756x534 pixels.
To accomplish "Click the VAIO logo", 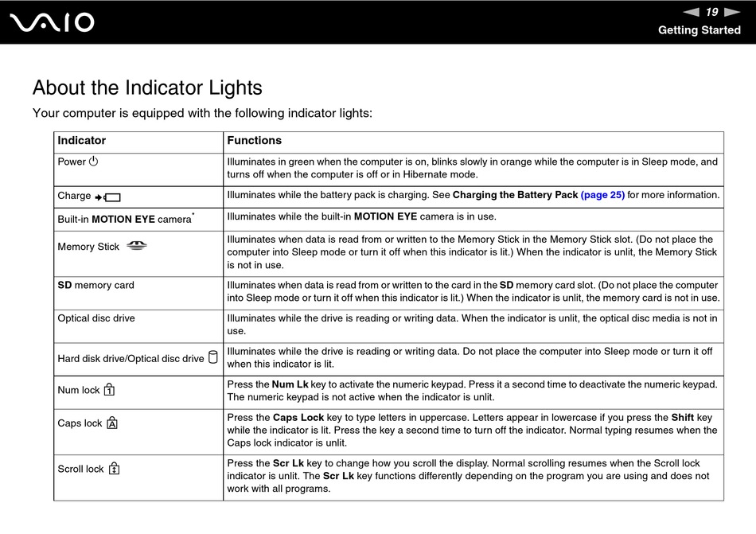I will 52,22.
